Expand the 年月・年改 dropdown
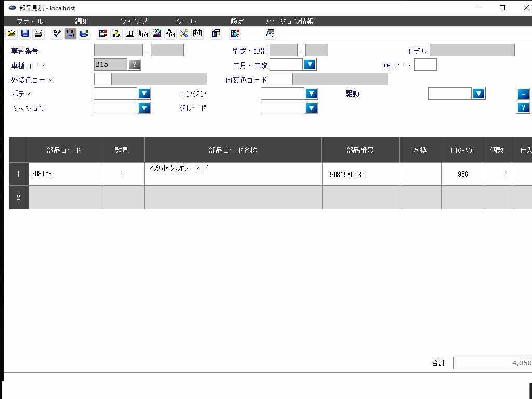This screenshot has height=399, width=532. tap(310, 64)
